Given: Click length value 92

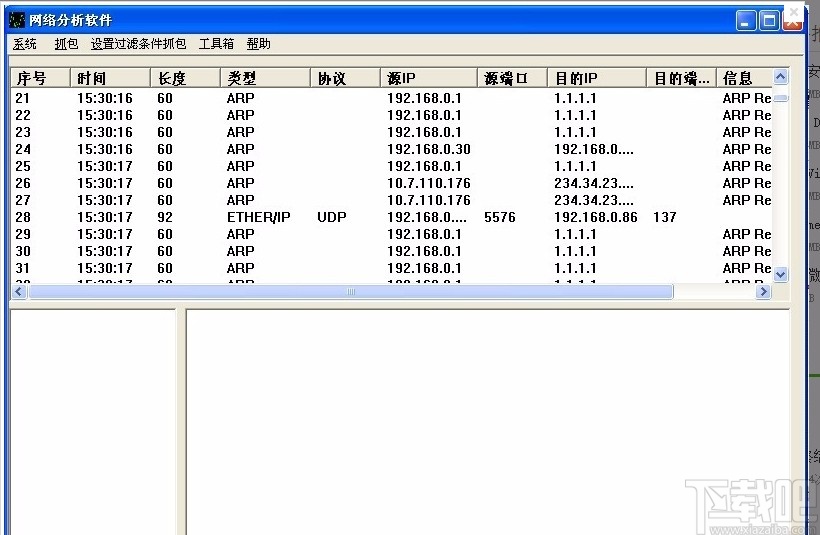Looking at the screenshot, I should (x=165, y=217).
